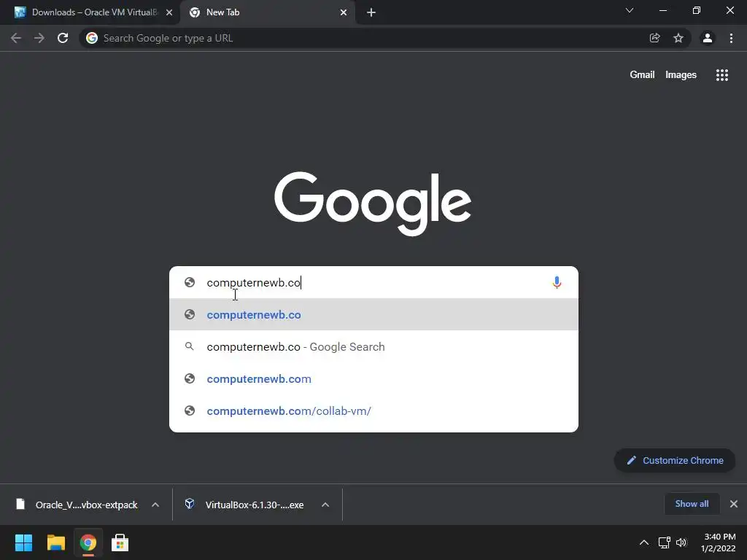The width and height of the screenshot is (747, 560).
Task: Close the New Tab tab
Action: point(344,12)
